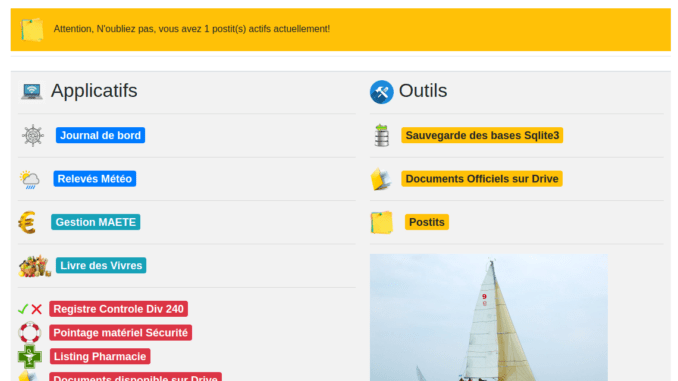
Task: Open Journal de bord
Action: [100, 135]
